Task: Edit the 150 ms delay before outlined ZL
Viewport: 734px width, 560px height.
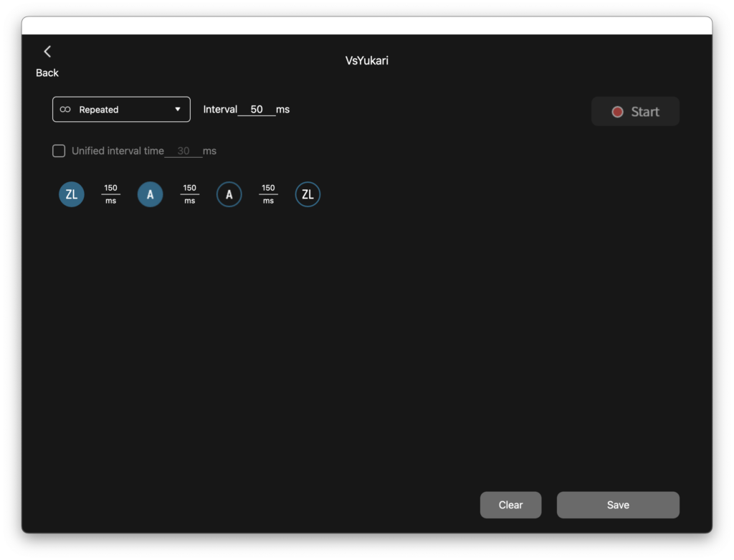Action: [x=268, y=189]
